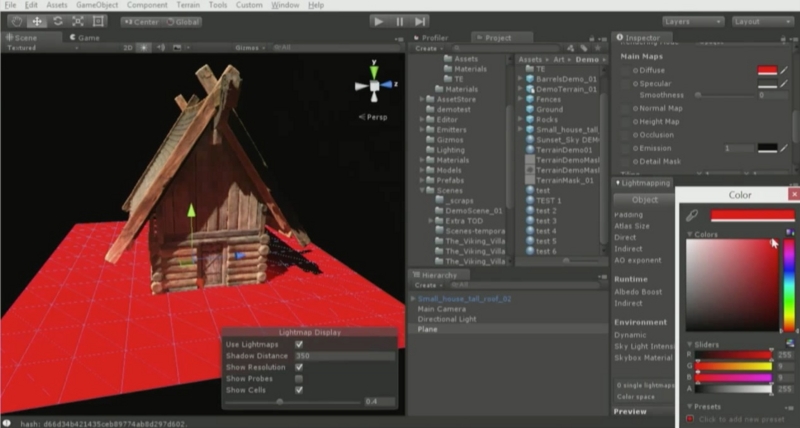
Task: Toggle 2D scene view mode
Action: pos(128,47)
